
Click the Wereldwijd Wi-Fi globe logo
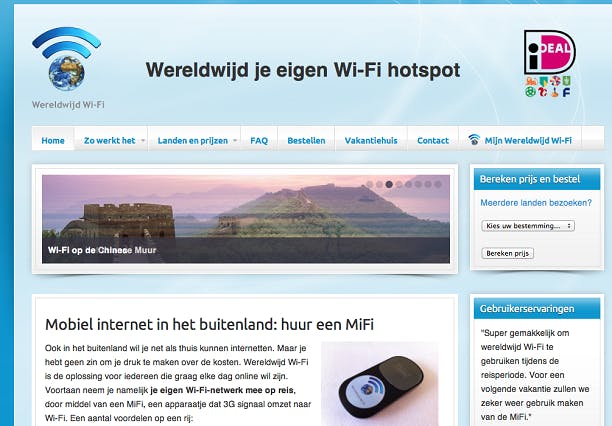(67, 59)
